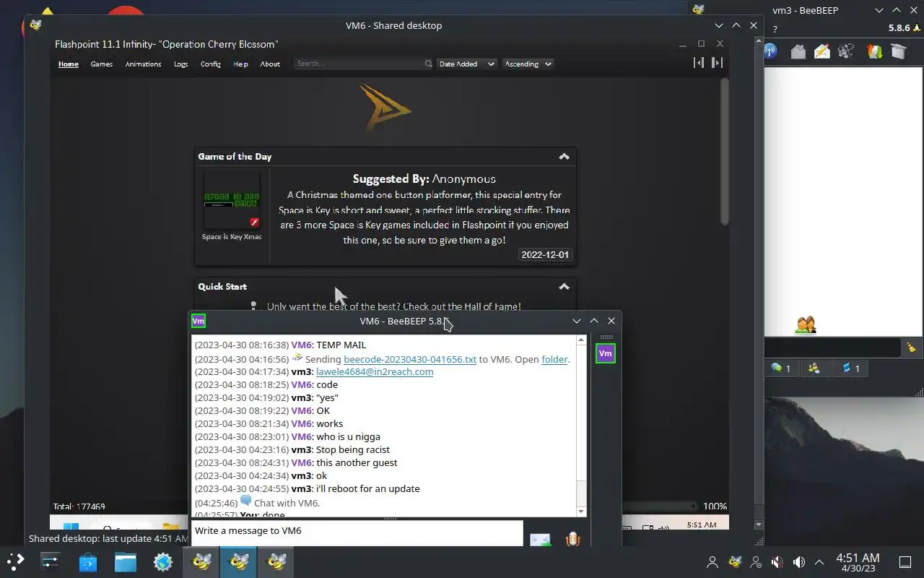The image size is (924, 578).
Task: Open the BeeBEEP network broadcast icon in vm3 window
Action: 770,51
